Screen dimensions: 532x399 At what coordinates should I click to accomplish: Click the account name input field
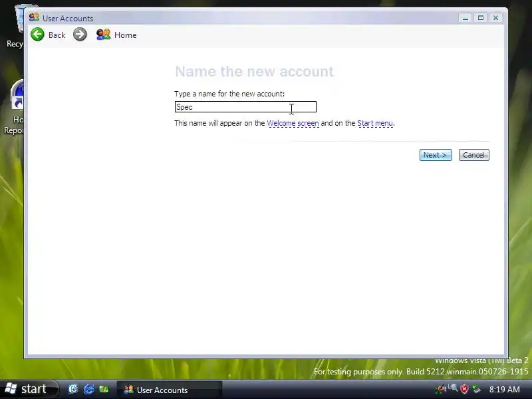[x=245, y=107]
